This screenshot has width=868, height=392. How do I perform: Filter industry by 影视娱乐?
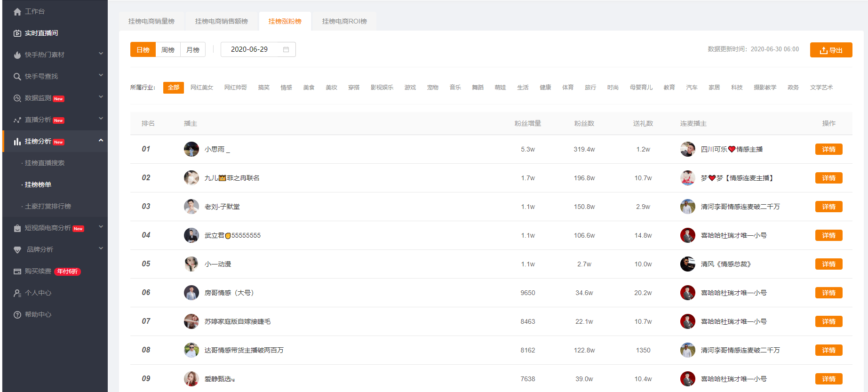tap(382, 88)
